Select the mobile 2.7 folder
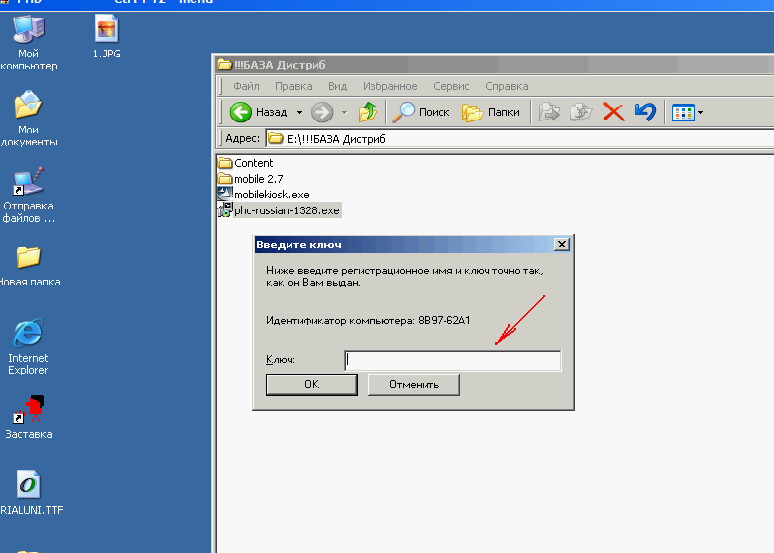 (x=251, y=179)
